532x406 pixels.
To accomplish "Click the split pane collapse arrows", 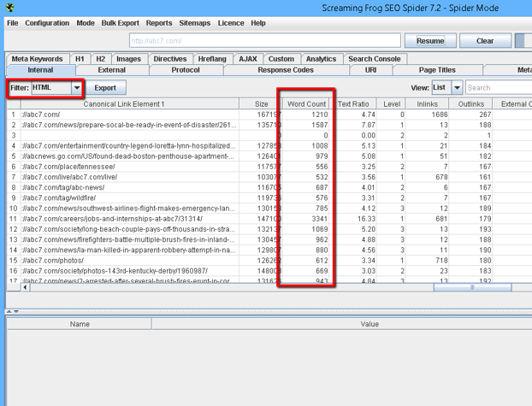I will click(13, 311).
